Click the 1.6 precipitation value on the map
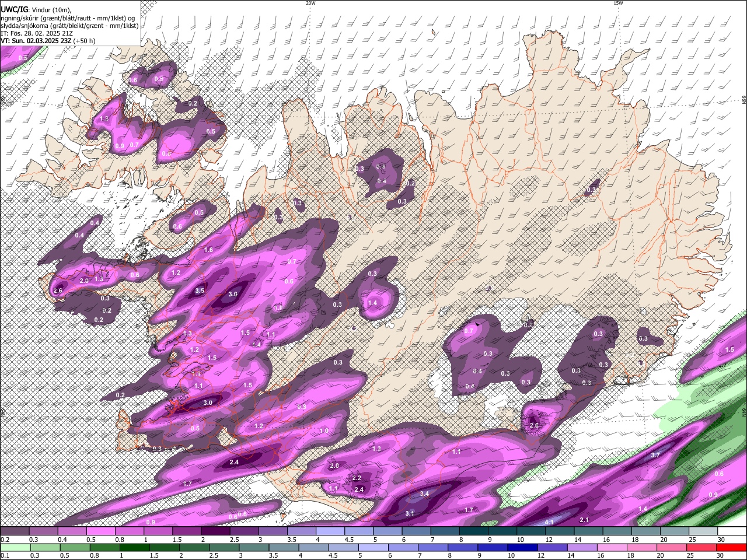This screenshot has height=560, width=747. point(208,250)
